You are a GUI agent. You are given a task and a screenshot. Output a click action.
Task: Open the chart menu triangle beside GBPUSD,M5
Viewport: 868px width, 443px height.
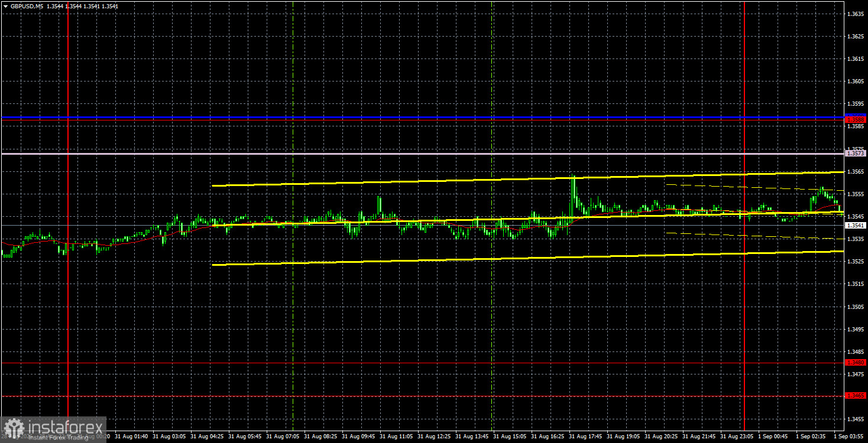coord(5,6)
